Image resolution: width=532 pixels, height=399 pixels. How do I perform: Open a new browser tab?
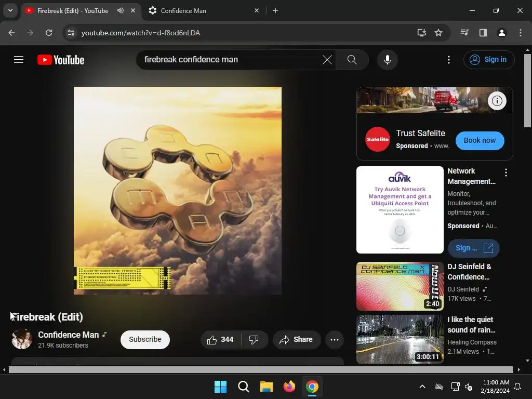click(275, 10)
